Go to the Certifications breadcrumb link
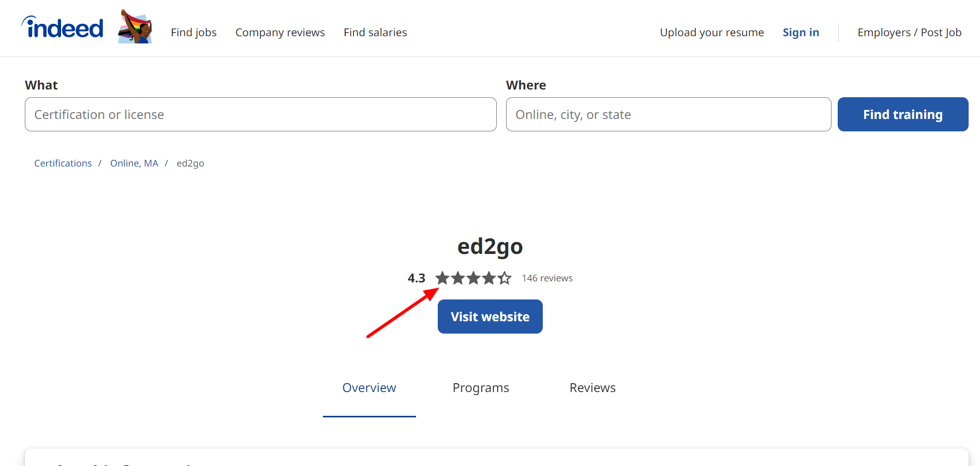 63,163
